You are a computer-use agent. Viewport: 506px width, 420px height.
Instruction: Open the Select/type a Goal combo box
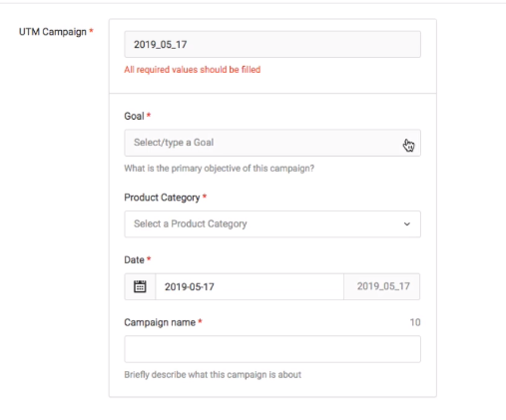[272, 143]
